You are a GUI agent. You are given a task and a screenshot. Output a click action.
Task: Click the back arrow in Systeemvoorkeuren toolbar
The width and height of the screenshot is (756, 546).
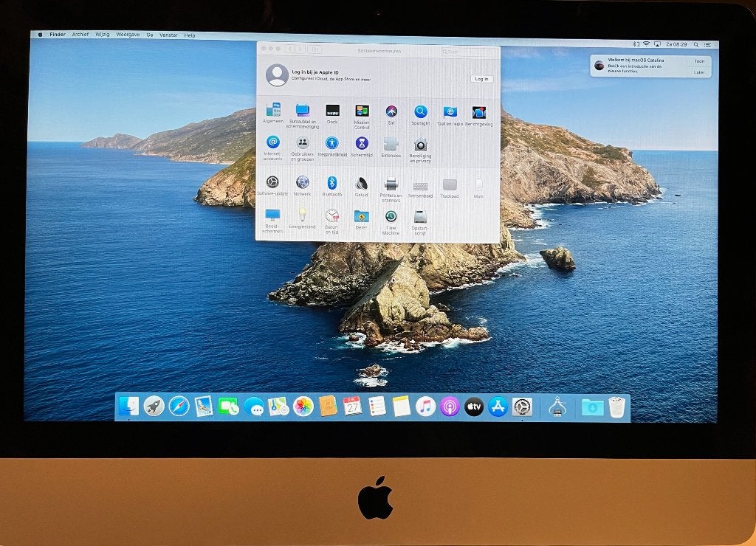290,49
